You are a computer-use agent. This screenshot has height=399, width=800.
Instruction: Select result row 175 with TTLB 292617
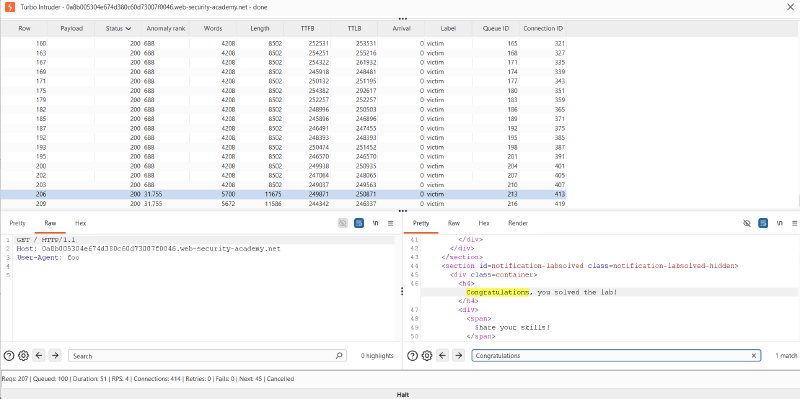283,90
